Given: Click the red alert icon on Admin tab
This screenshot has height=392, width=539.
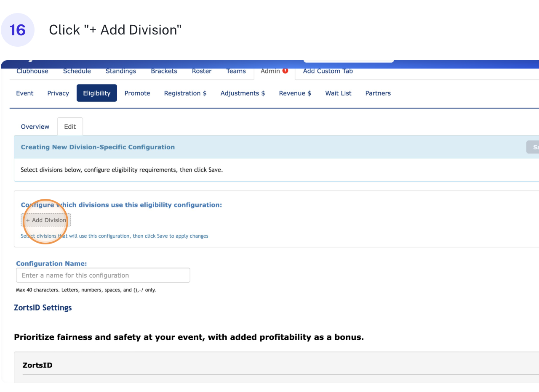Looking at the screenshot, I should pyautogui.click(x=285, y=71).
